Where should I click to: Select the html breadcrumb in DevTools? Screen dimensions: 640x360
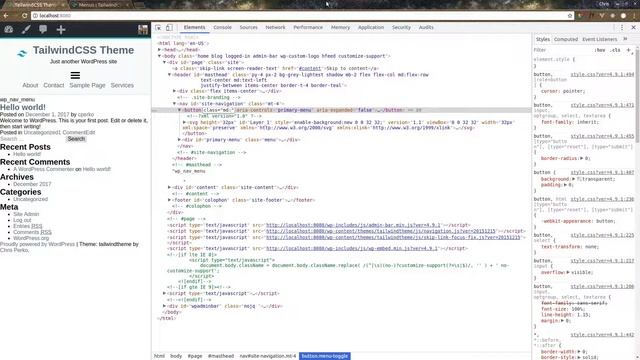(159, 356)
